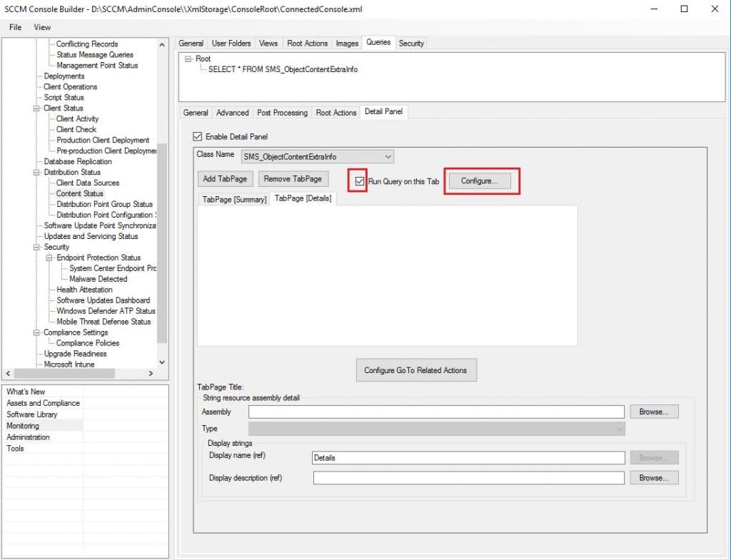
Task: Switch to the Queries Security tab
Action: click(x=411, y=43)
